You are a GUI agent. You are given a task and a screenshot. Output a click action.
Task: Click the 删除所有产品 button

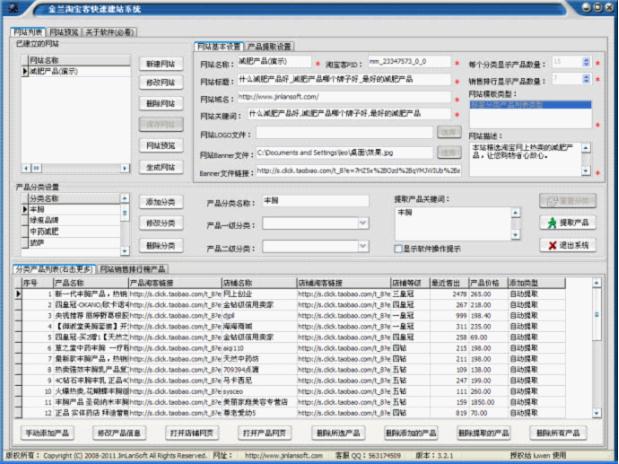coord(558,433)
